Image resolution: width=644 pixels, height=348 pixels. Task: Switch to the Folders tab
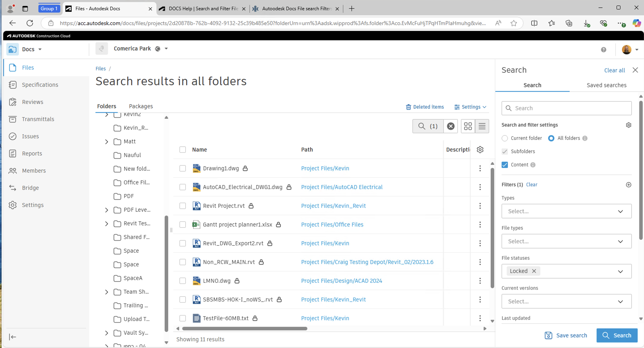pos(107,106)
